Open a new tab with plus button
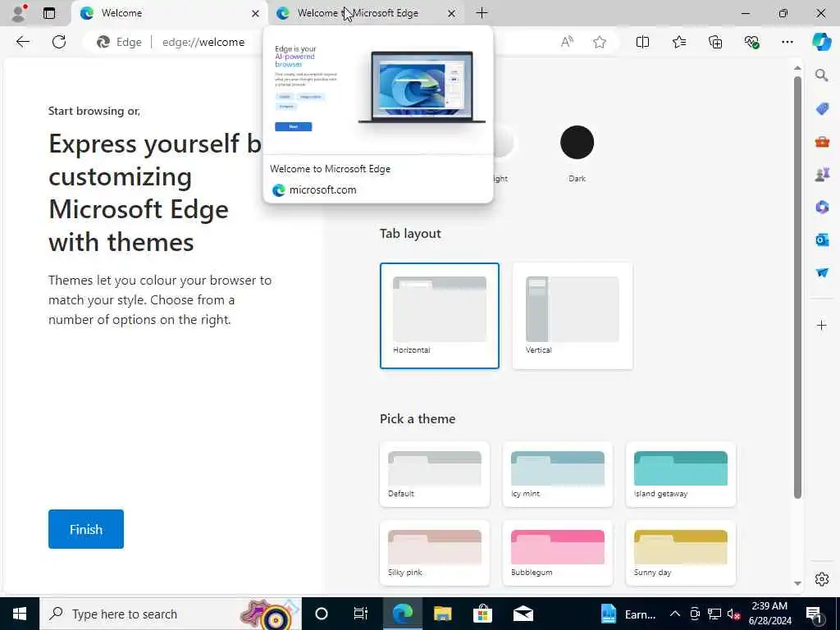This screenshot has width=840, height=630. point(482,13)
